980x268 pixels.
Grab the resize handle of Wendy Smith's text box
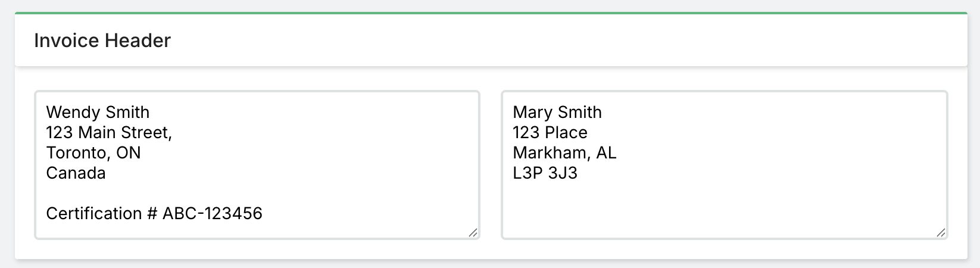[473, 233]
